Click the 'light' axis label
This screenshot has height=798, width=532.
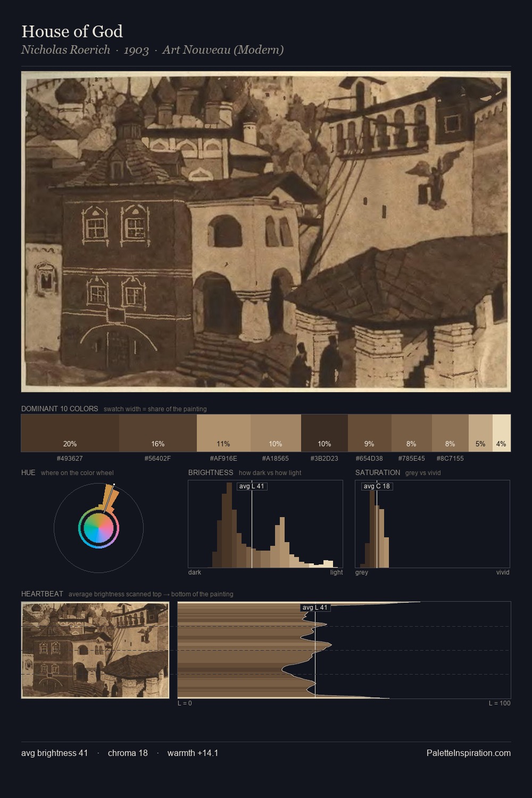coord(337,572)
